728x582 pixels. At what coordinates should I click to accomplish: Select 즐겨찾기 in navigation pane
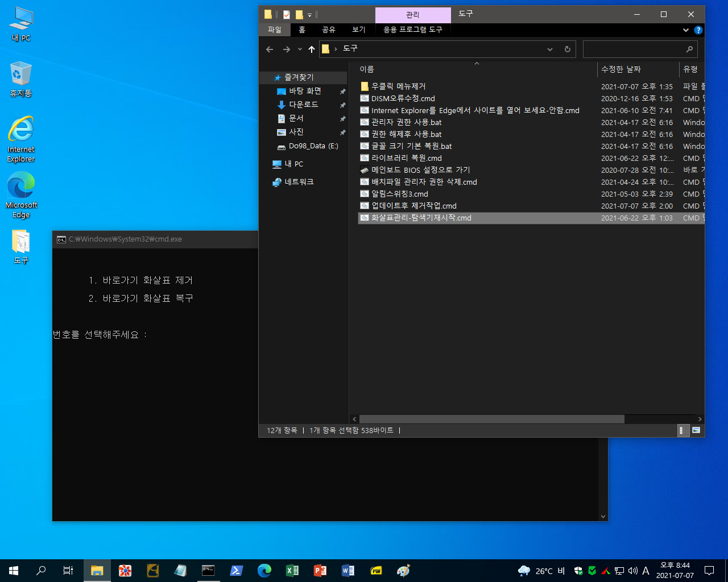pyautogui.click(x=299, y=77)
